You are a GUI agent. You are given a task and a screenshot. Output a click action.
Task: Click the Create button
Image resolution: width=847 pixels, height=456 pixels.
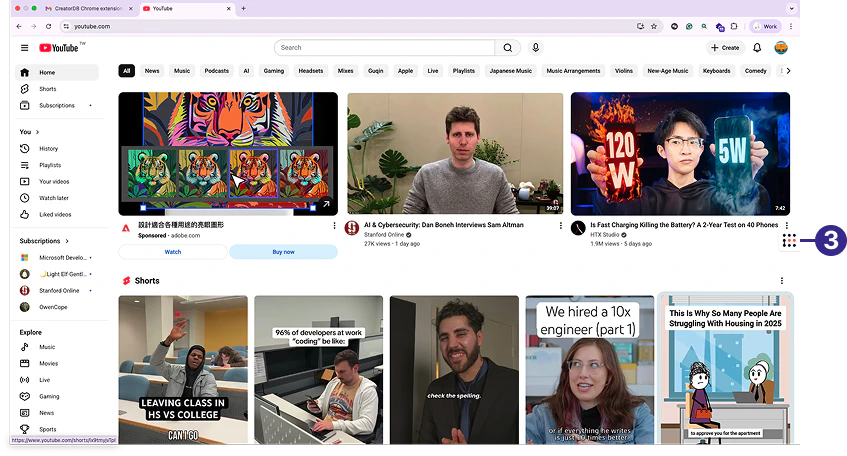click(725, 48)
